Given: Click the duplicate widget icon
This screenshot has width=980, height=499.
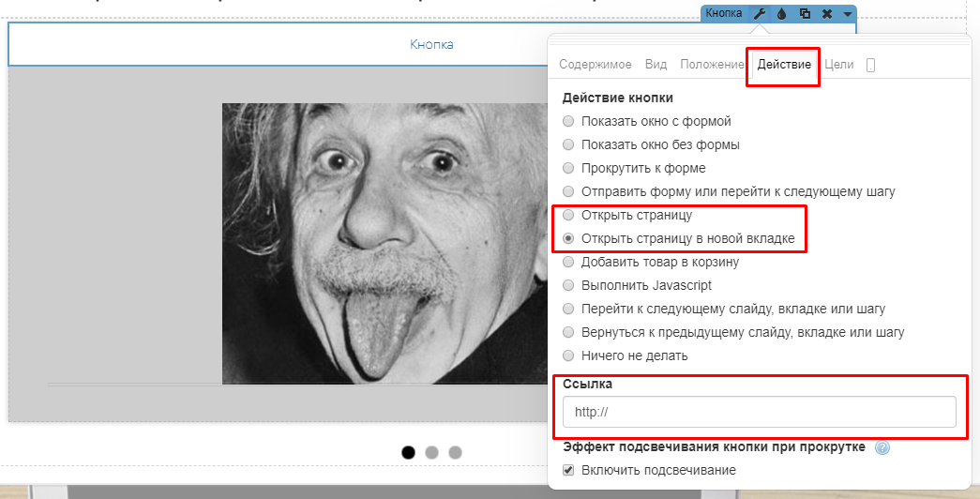Looking at the screenshot, I should [x=805, y=13].
